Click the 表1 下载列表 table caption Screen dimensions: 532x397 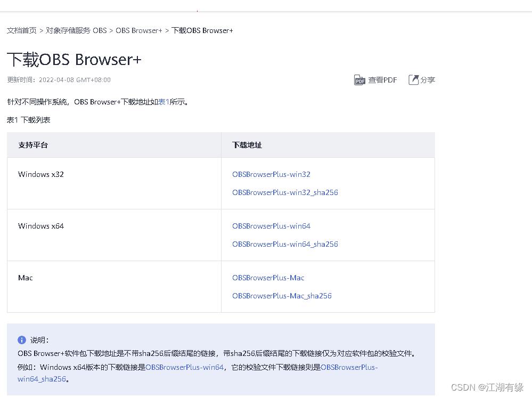pyautogui.click(x=29, y=120)
